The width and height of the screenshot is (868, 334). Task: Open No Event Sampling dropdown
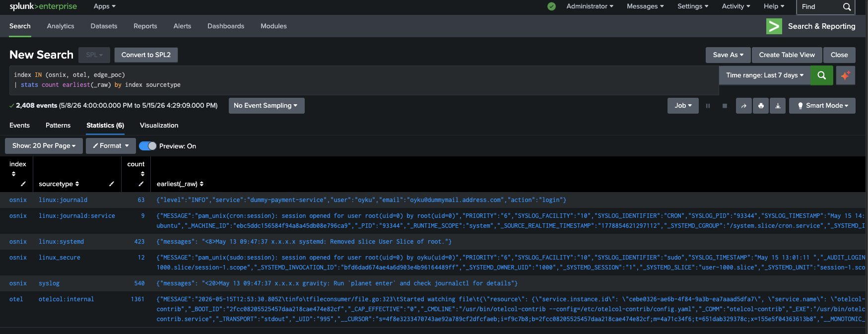tap(266, 106)
